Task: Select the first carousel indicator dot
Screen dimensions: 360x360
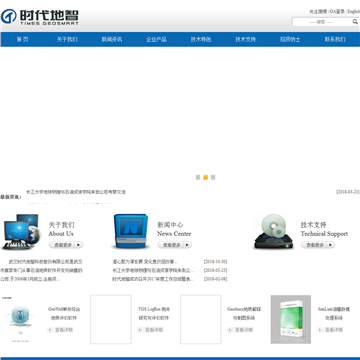Action: 198,177
